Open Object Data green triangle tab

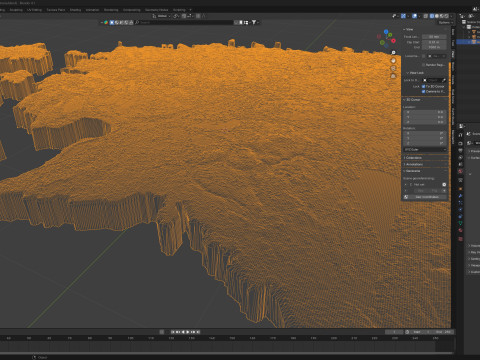[x=460, y=223]
